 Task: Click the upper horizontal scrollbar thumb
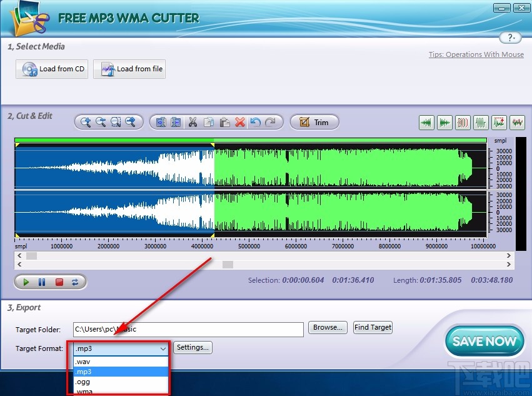click(x=31, y=256)
